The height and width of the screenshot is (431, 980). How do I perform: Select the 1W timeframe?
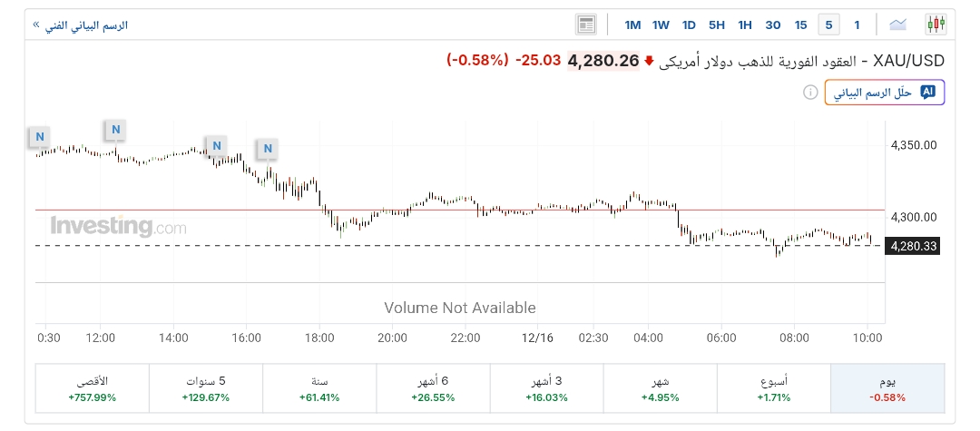click(x=661, y=24)
